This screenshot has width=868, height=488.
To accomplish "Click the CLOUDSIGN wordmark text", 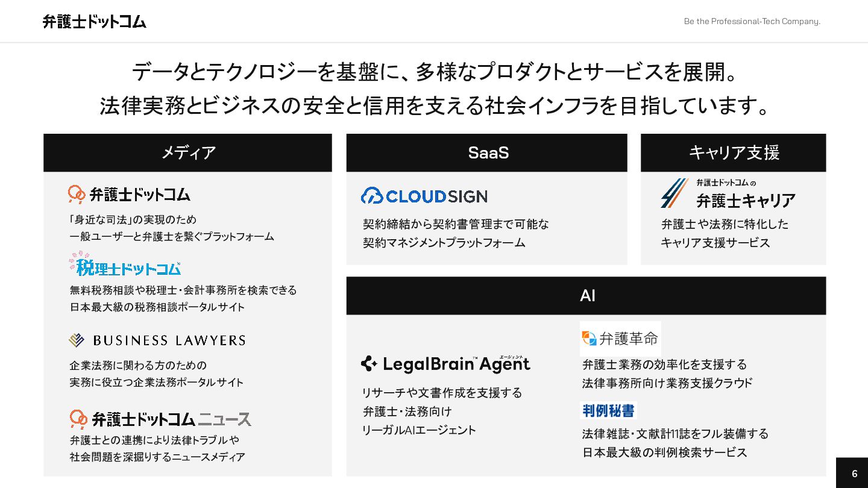I will (x=436, y=196).
